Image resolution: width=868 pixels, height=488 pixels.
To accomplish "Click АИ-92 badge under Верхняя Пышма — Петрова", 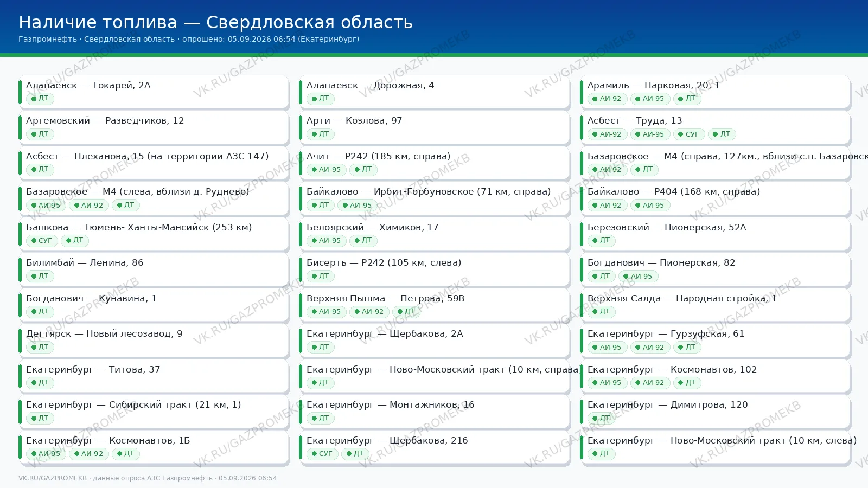I will click(369, 312).
